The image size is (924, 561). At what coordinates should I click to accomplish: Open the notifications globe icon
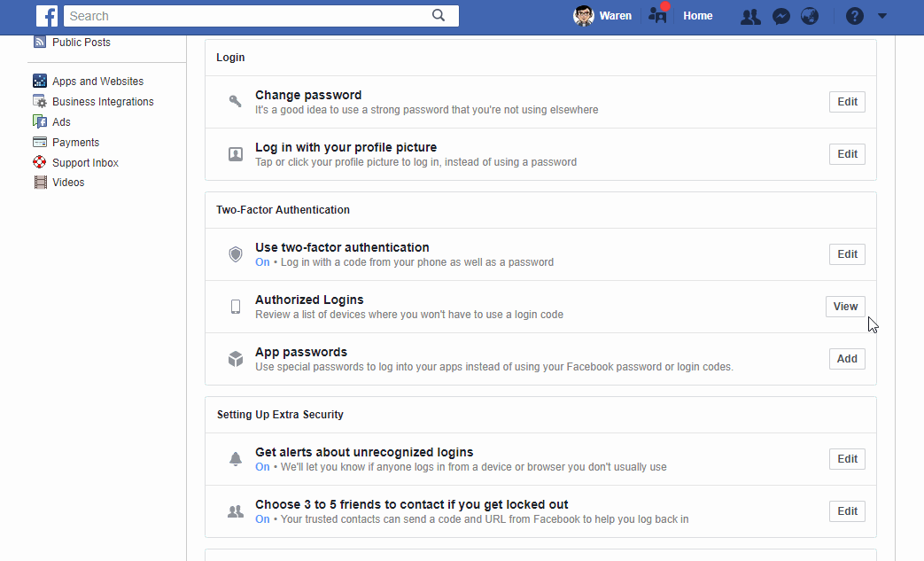810,16
